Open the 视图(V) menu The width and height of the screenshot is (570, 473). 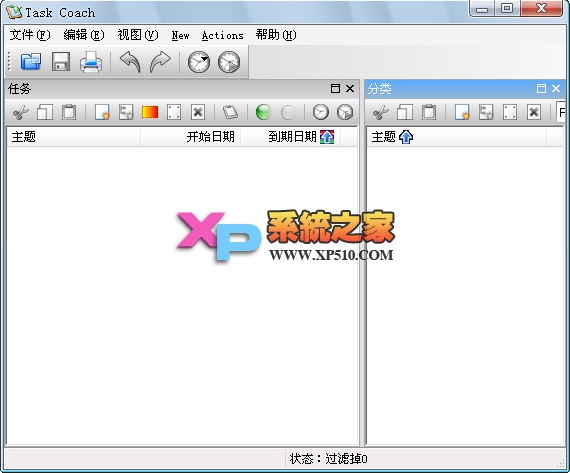138,35
